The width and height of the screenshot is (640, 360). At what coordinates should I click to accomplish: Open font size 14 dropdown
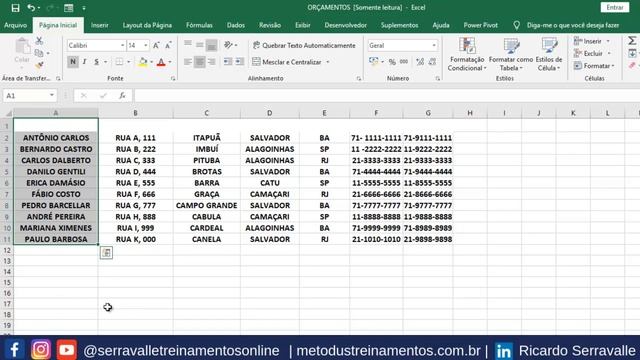click(146, 45)
